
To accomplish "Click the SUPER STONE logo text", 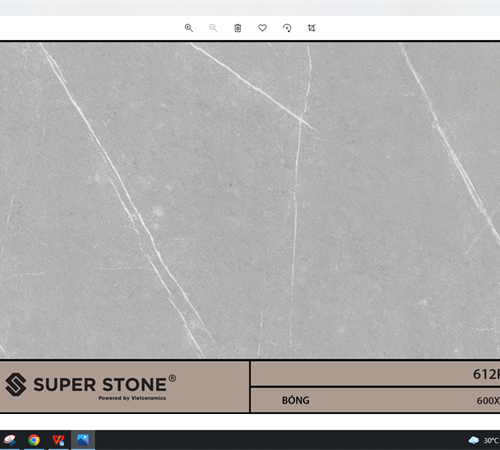I will [100, 385].
